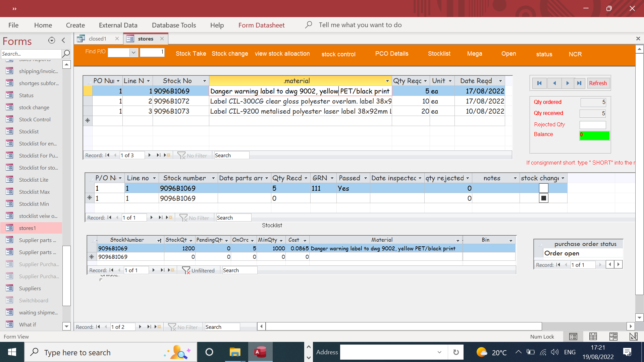Click the Rejected Qty input box
644x362 pixels.
coord(593,125)
